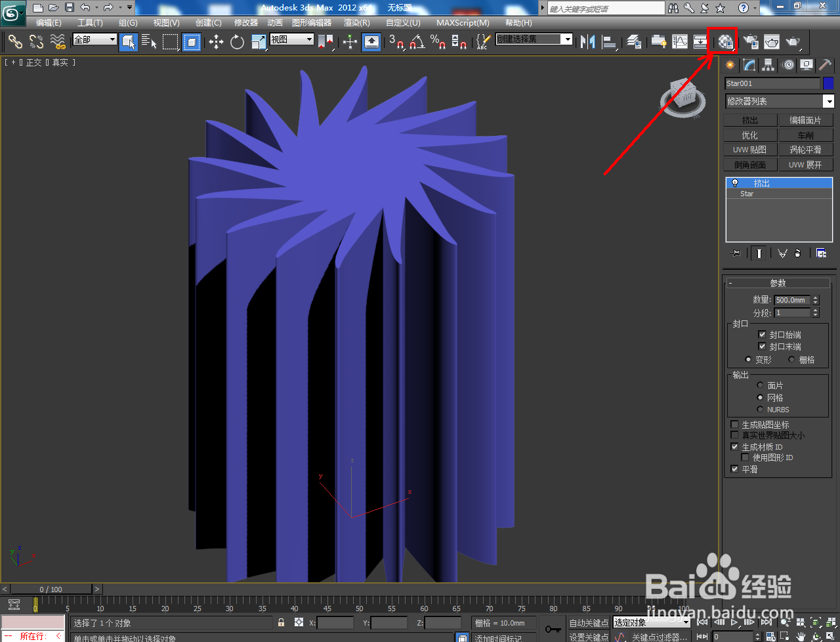Expand the 修改器列表 dropdown
This screenshot has width=840, height=642.
point(780,101)
